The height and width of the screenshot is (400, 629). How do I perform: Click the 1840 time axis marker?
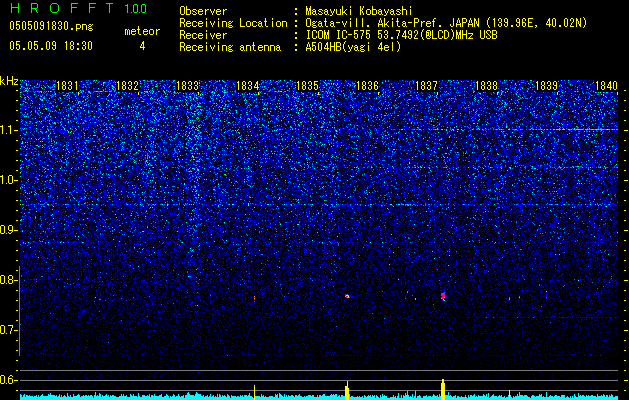click(x=606, y=85)
